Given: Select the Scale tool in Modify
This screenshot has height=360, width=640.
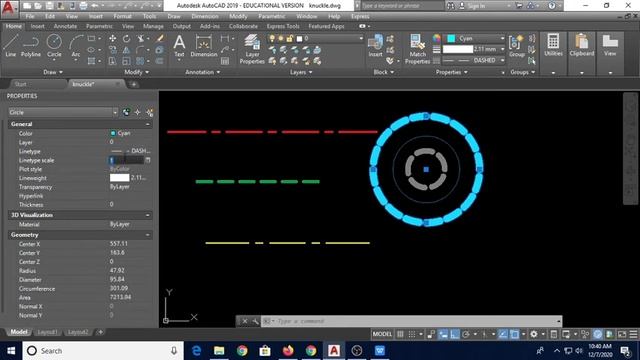Looking at the screenshot, I should tap(127, 61).
